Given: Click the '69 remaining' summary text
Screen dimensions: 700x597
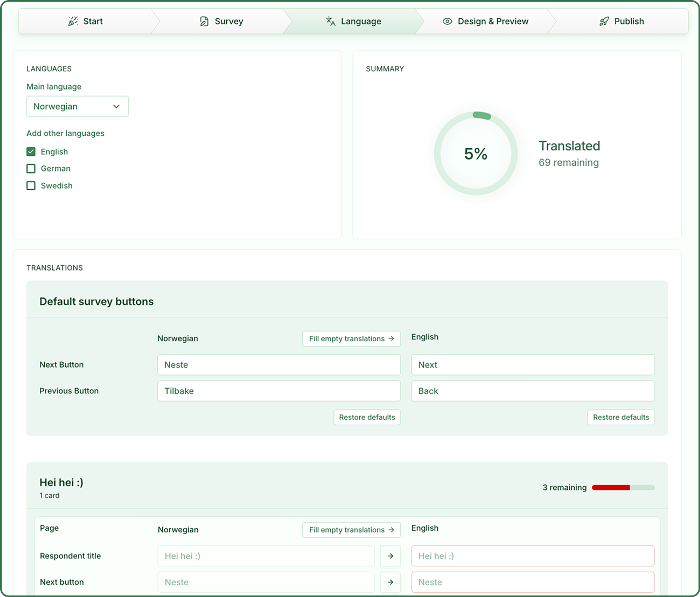Looking at the screenshot, I should click(569, 163).
